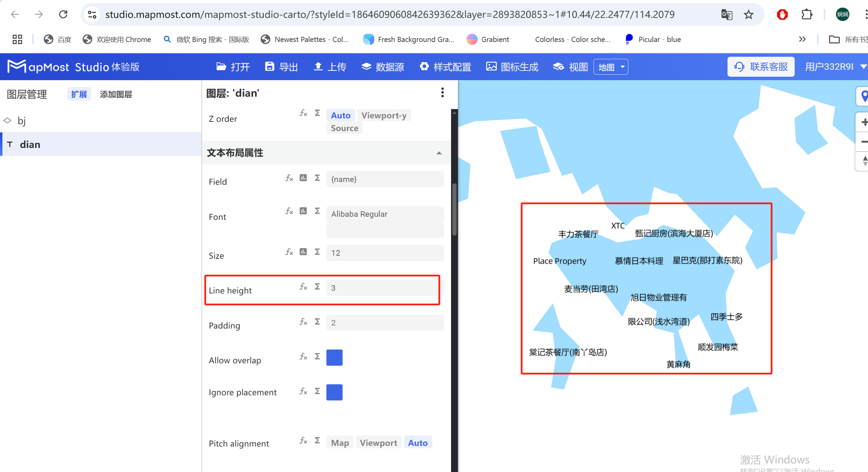Enable the Allow overlap setting
868x472 pixels.
tap(334, 357)
